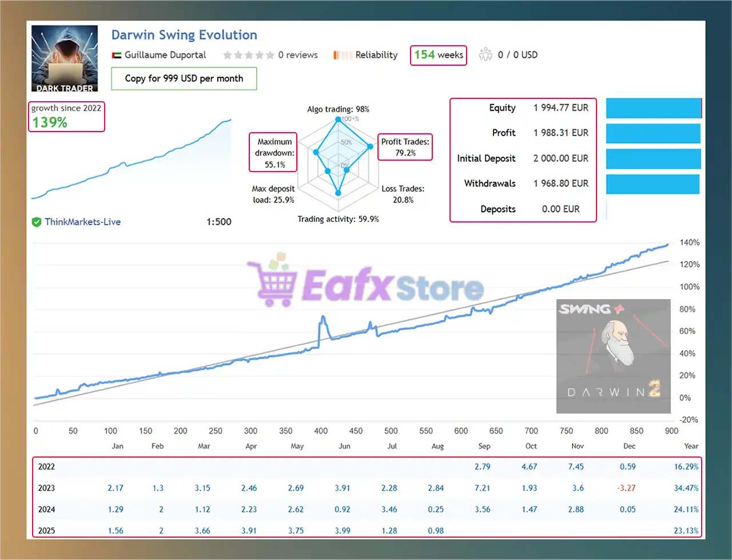732x560 pixels.
Task: Click the blue Initial Deposit bar
Action: click(x=654, y=158)
